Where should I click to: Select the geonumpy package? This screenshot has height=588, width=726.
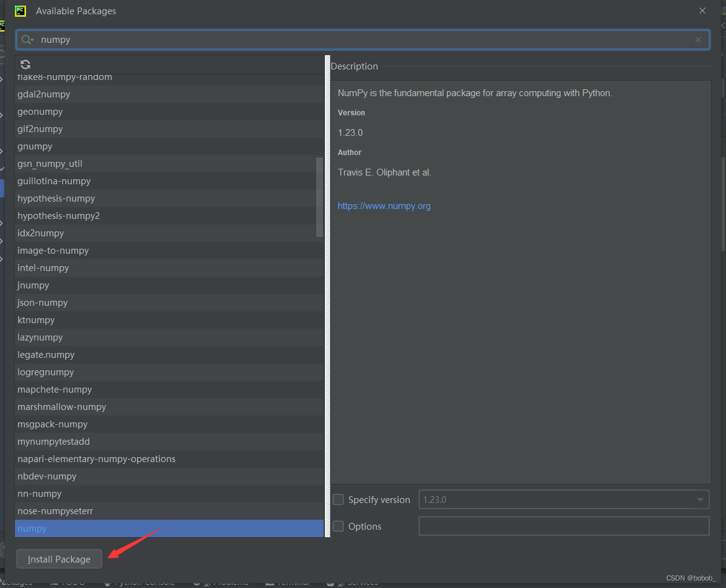[x=169, y=112]
